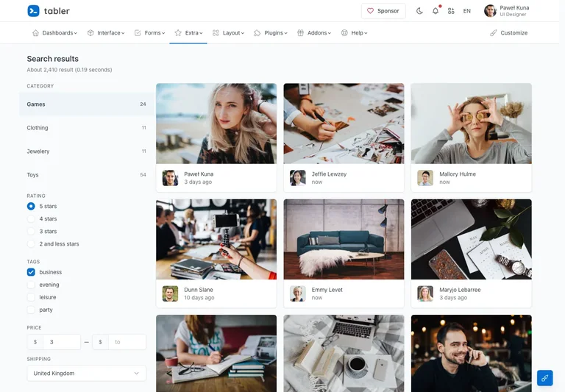Check the party tag
The width and height of the screenshot is (565, 392).
click(x=31, y=310)
